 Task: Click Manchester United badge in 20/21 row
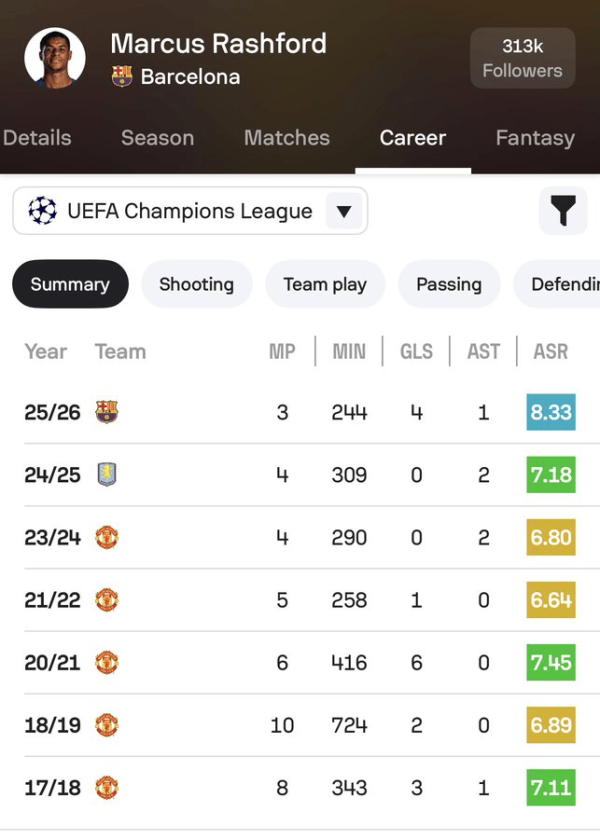click(x=107, y=662)
